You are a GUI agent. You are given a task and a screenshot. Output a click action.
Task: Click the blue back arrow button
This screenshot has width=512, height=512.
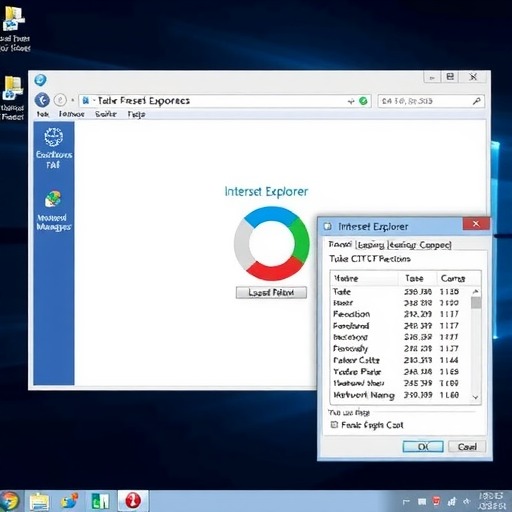[x=42, y=100]
